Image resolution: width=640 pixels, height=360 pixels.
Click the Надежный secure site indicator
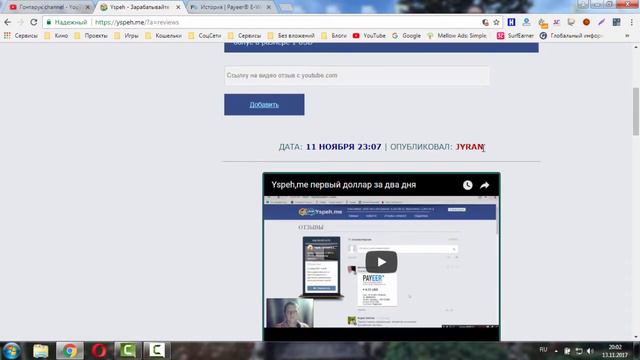coord(67,22)
